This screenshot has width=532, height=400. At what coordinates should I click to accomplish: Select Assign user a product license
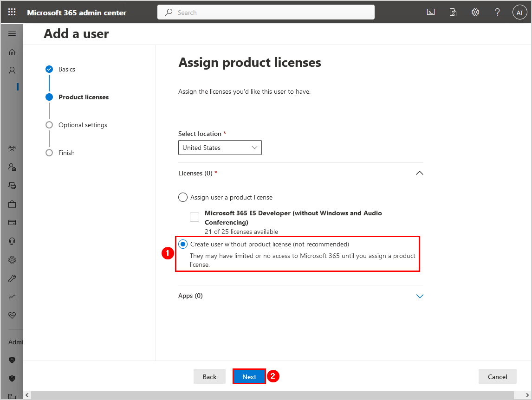[x=183, y=197]
